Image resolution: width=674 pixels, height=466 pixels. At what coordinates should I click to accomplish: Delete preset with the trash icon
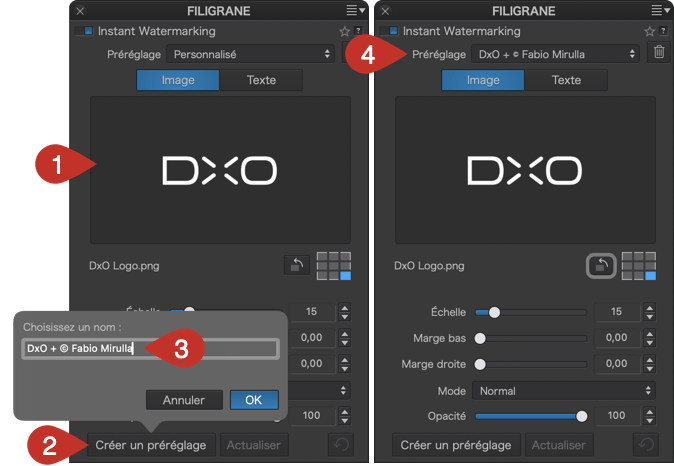pos(658,53)
